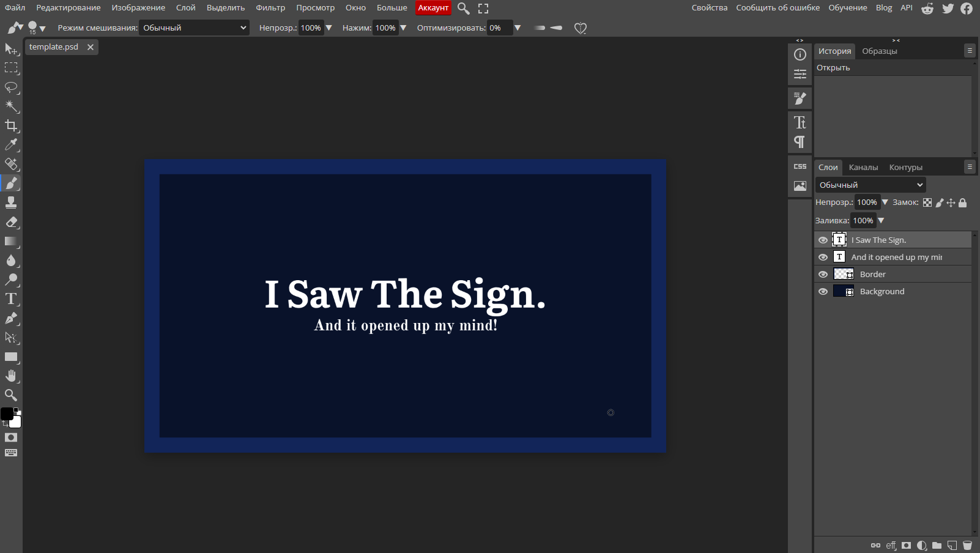Toggle lock image pixels brush icon
This screenshot has height=553, width=980.
(939, 202)
